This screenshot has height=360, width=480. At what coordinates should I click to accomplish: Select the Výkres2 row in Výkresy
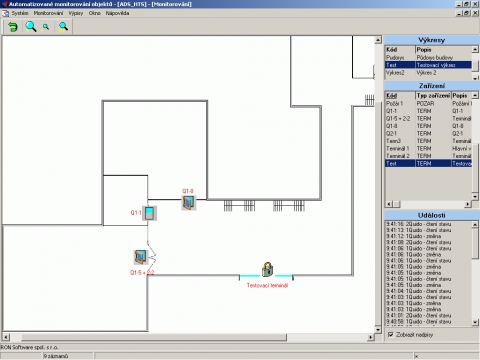428,73
